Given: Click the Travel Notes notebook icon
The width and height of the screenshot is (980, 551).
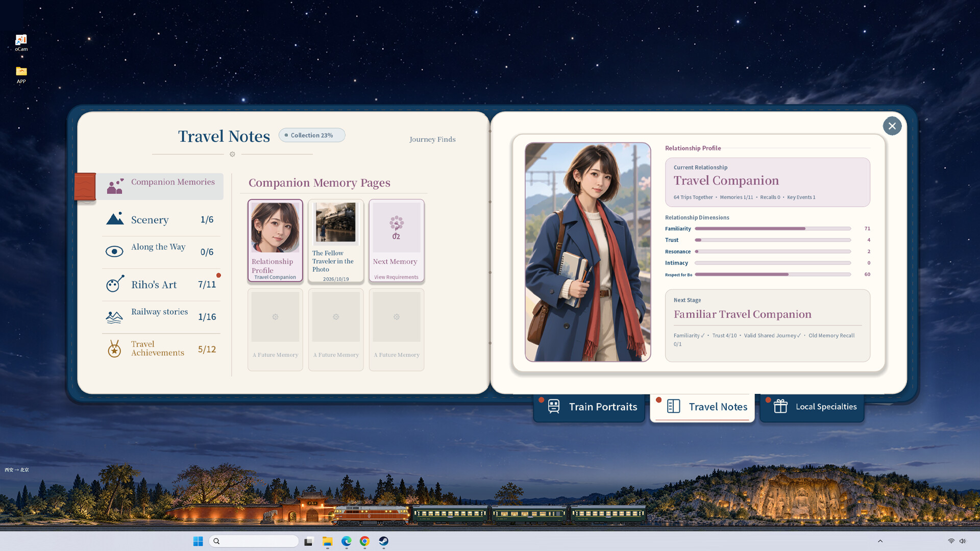Looking at the screenshot, I should 674,406.
